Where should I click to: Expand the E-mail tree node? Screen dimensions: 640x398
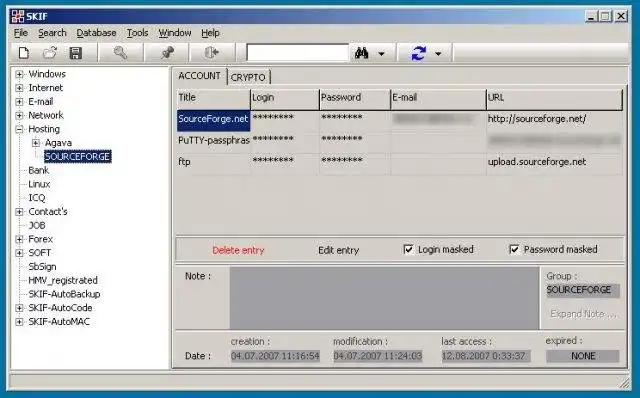(x=19, y=102)
